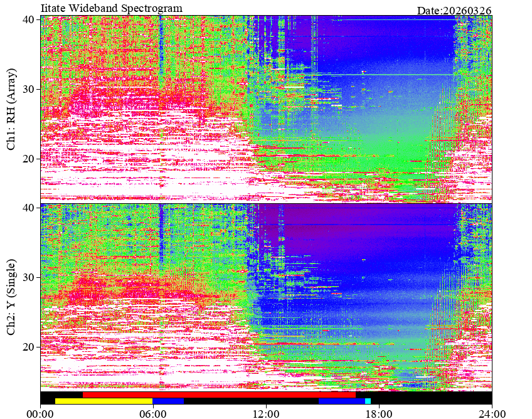Click the blue segment after the yellow bar
532x419 pixels.
click(x=168, y=401)
